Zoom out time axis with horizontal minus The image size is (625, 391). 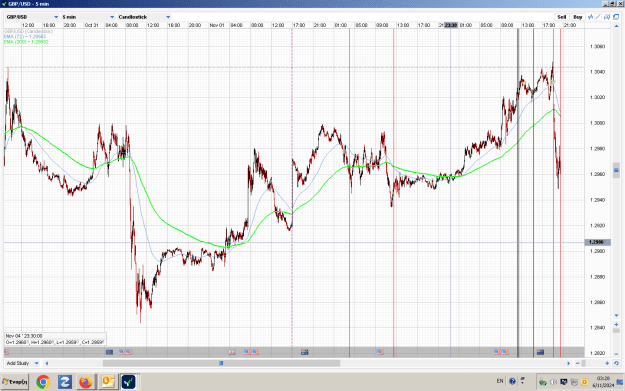click(578, 363)
